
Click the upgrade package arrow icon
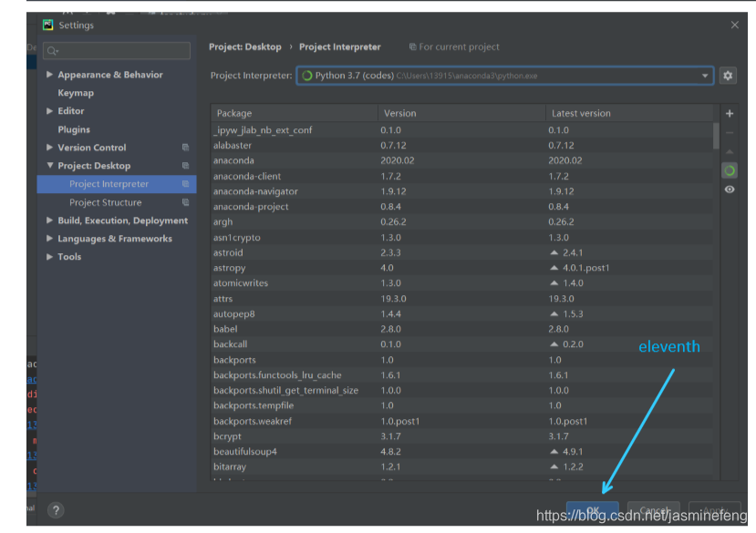click(x=730, y=151)
